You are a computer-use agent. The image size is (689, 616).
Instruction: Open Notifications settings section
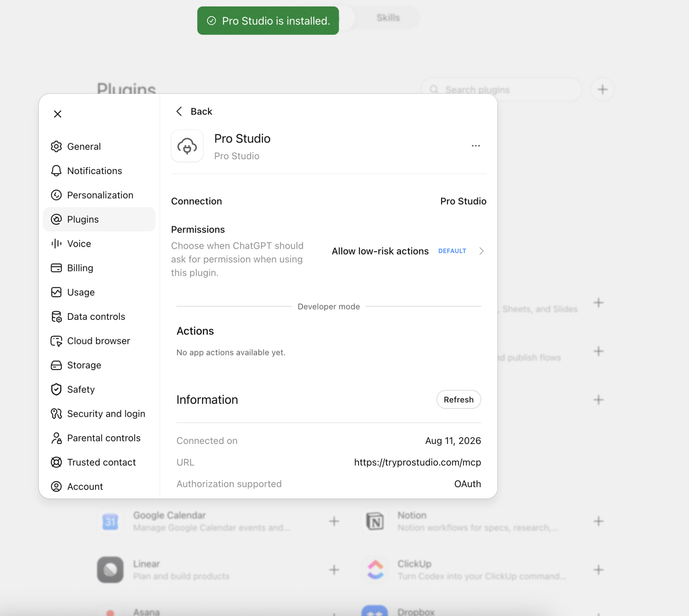coord(99,171)
